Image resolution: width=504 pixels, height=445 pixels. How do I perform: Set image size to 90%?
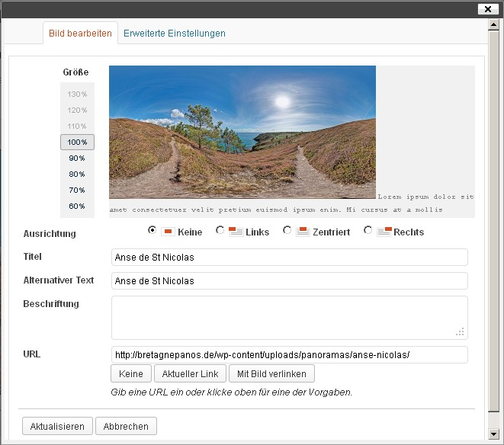(77, 158)
